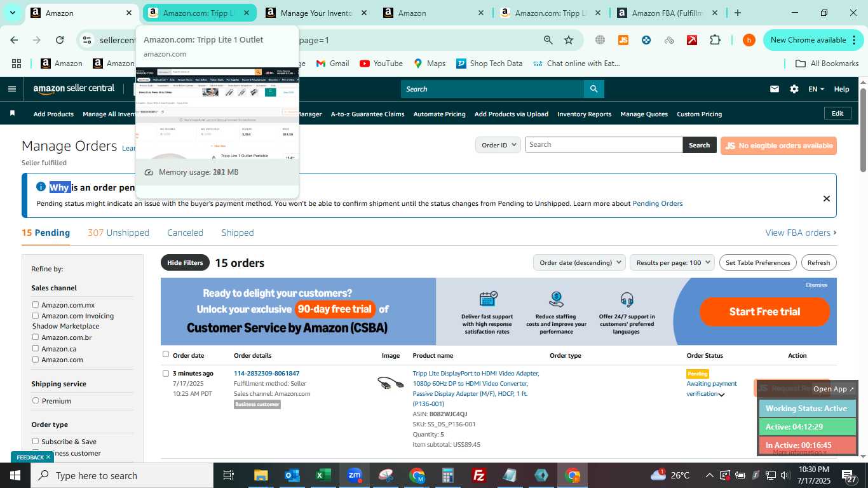This screenshot has width=868, height=488.
Task: Open the New Chrome available menu
Action: tap(815, 40)
